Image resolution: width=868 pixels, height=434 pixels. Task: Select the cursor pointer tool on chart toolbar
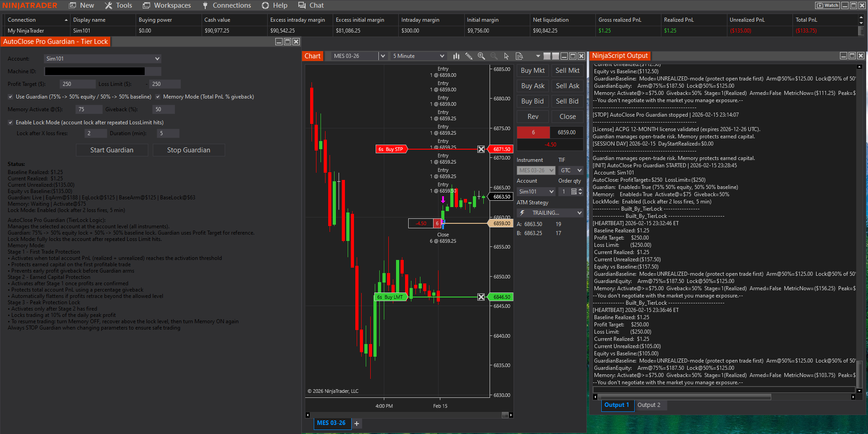click(x=506, y=56)
